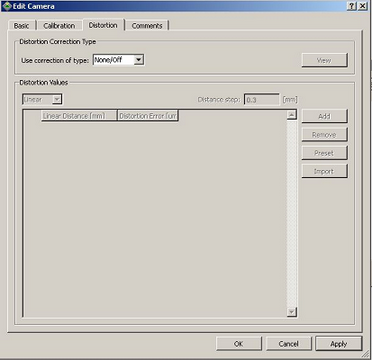
Task: Open the Comments tab
Action: [x=147, y=26]
